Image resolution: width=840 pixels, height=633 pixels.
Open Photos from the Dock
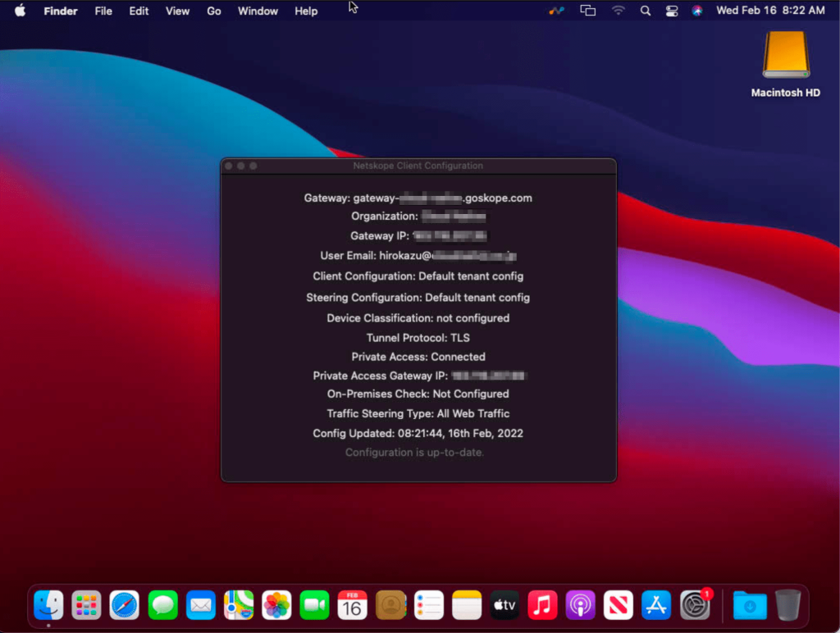276,605
